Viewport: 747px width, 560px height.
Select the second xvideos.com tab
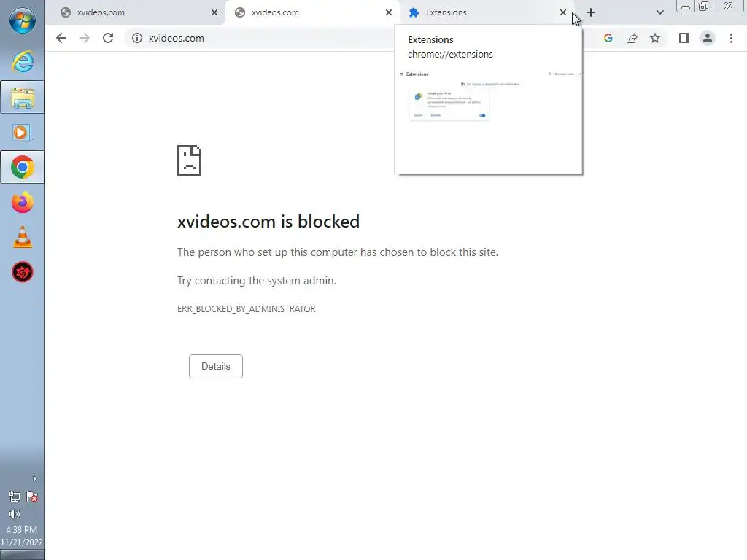(x=312, y=12)
